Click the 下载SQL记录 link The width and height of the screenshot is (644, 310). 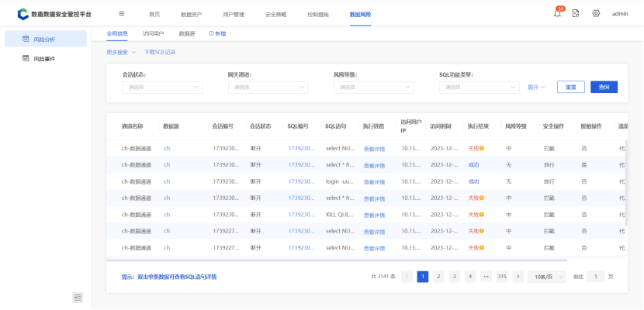(x=160, y=52)
